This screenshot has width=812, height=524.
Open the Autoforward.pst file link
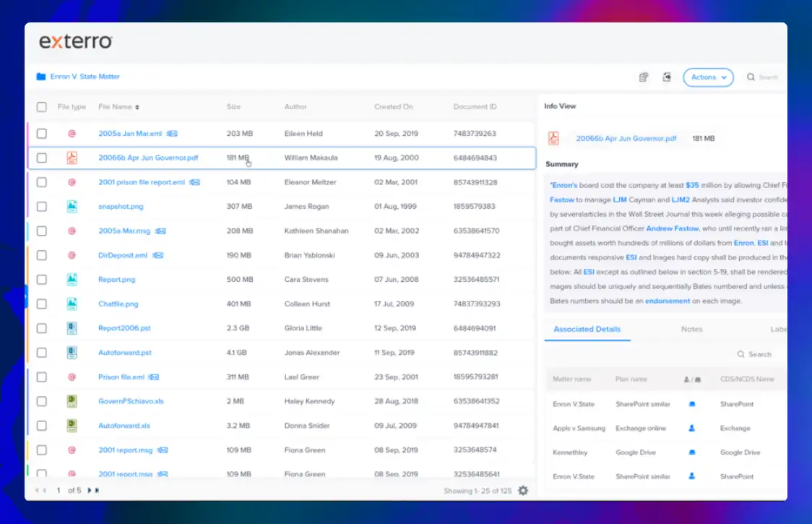[125, 353]
